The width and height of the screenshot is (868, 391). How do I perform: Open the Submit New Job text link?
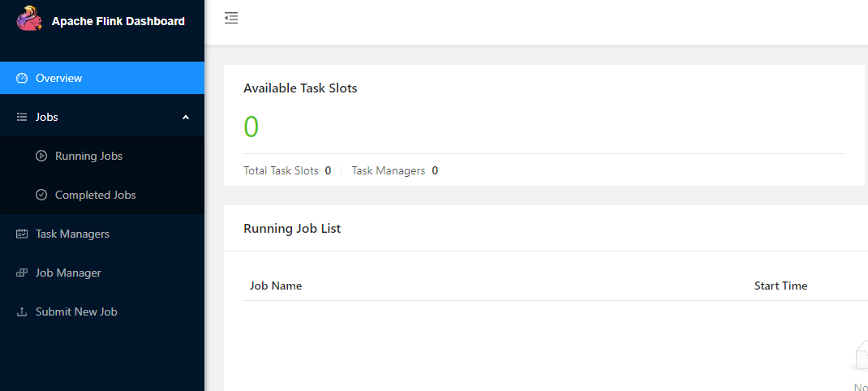pyautogui.click(x=76, y=312)
